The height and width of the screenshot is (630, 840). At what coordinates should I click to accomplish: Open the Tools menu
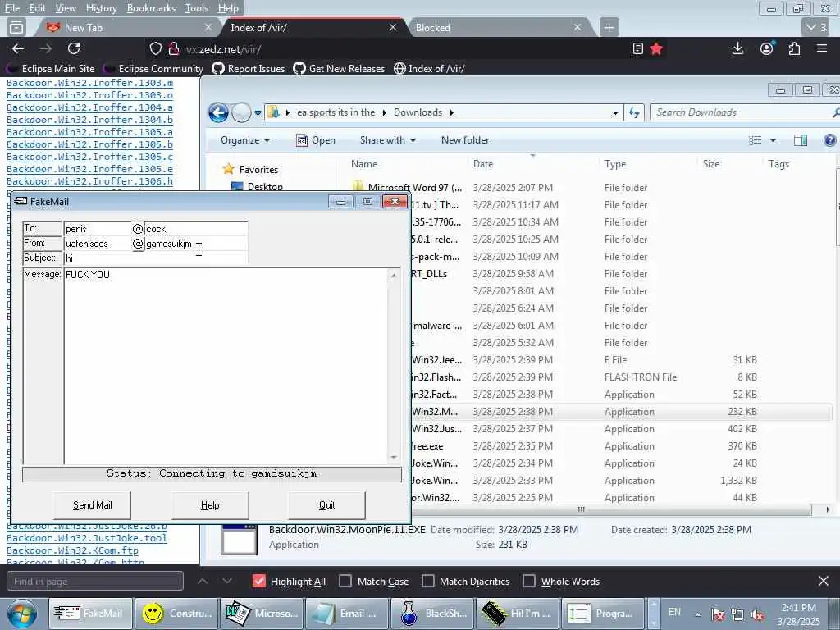tap(197, 8)
